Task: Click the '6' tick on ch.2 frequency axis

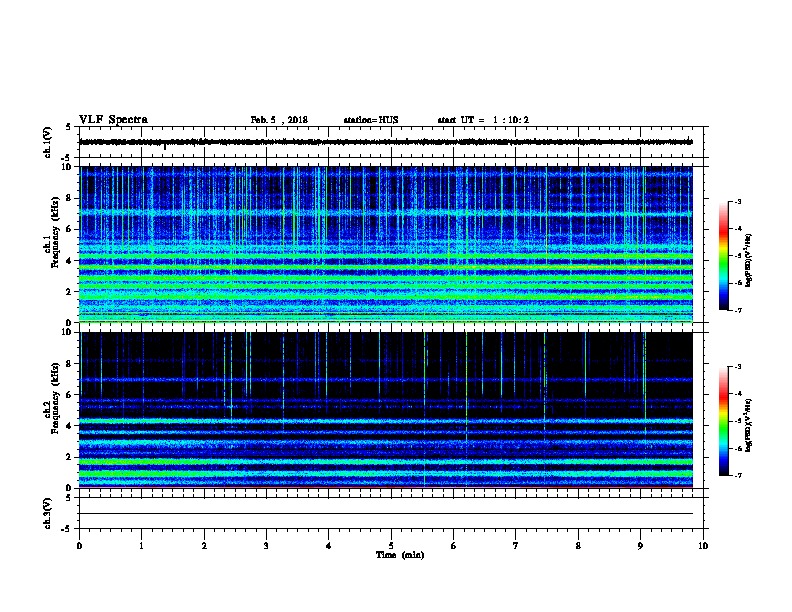Action: point(69,395)
